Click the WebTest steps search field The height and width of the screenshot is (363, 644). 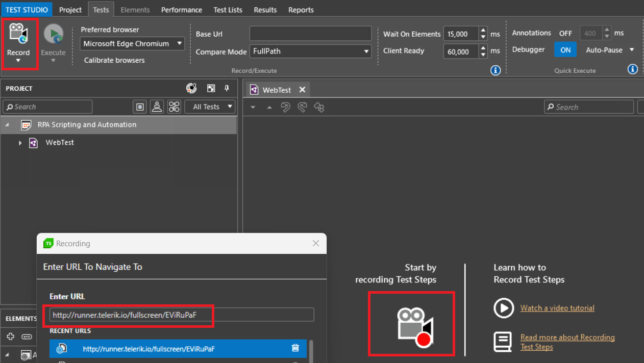589,107
